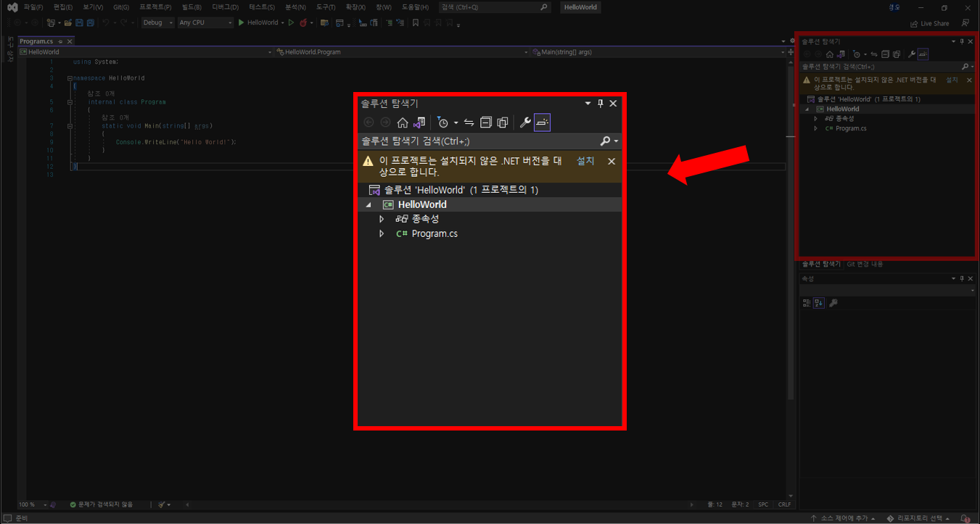Open the HelloWorld project dropdown in the editor navigation bar
The image size is (980, 524).
pos(145,52)
